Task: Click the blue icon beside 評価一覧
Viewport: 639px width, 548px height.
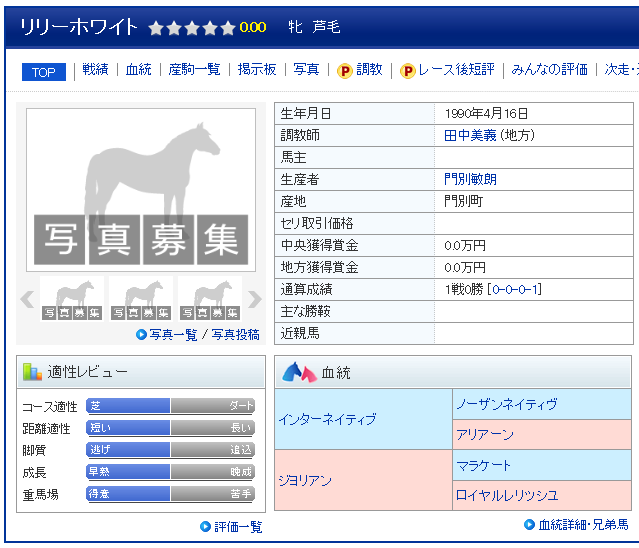Action: tap(205, 526)
